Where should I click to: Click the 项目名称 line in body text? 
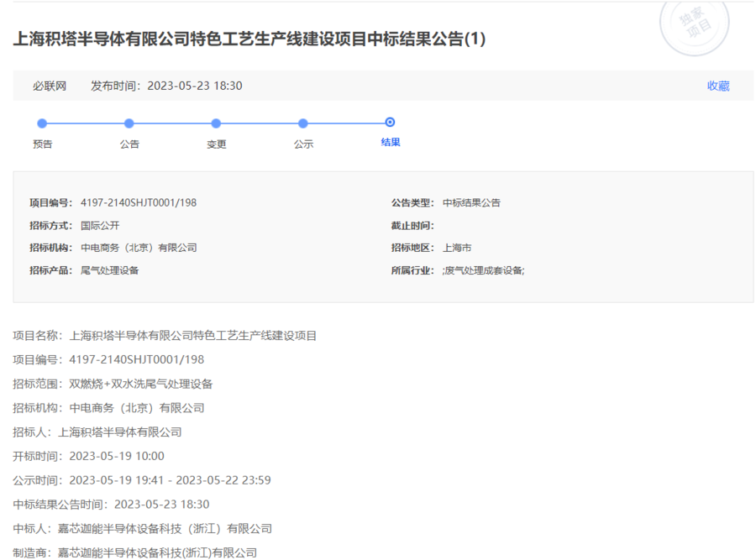[165, 336]
